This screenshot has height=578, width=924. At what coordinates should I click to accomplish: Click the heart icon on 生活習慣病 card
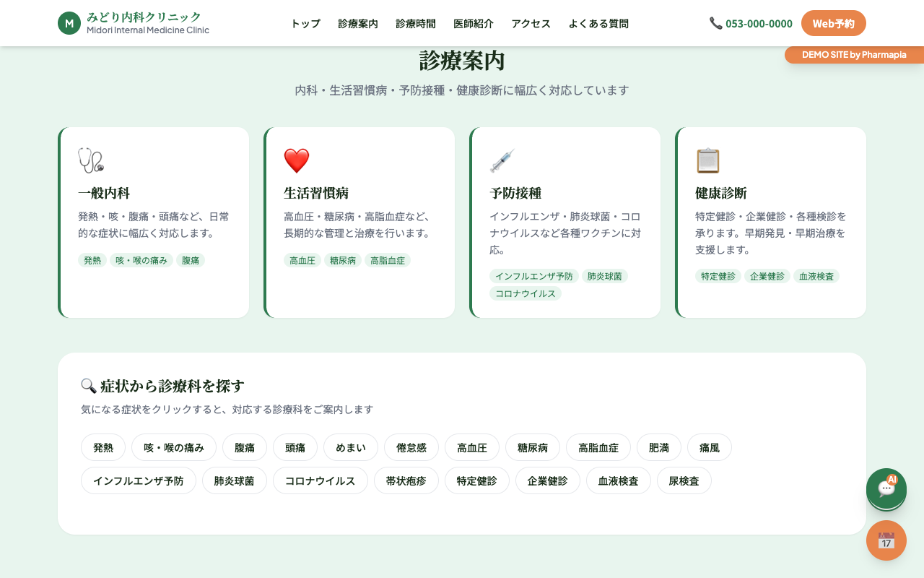(295, 160)
